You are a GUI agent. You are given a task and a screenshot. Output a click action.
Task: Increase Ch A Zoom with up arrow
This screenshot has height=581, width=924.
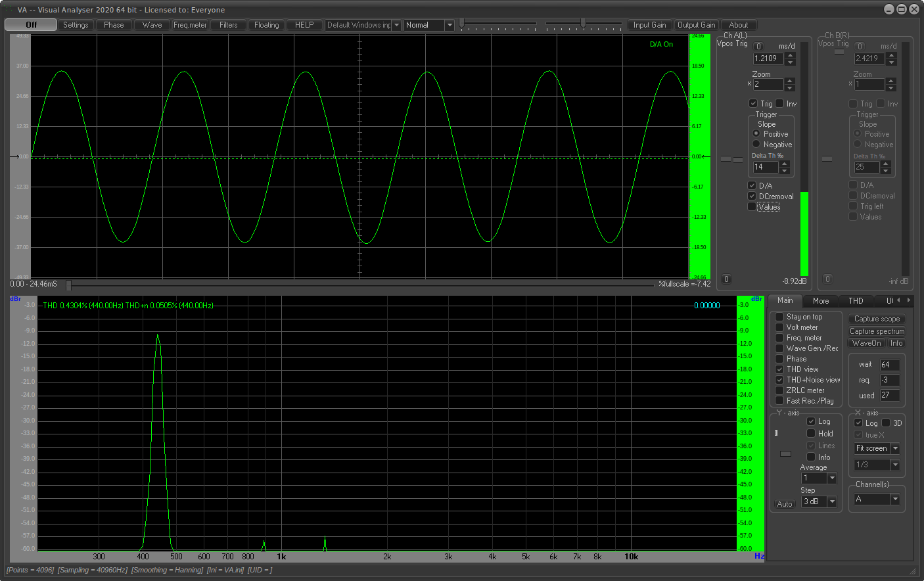(790, 81)
